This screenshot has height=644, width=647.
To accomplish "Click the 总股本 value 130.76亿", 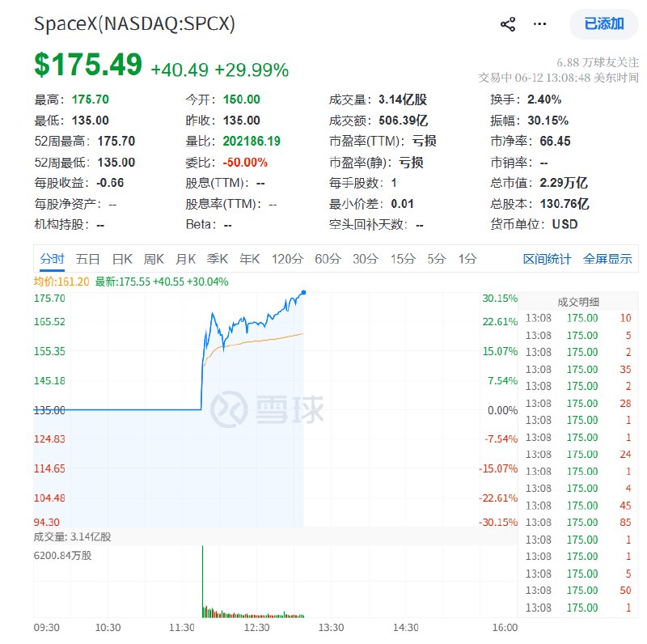I will pyautogui.click(x=564, y=204).
